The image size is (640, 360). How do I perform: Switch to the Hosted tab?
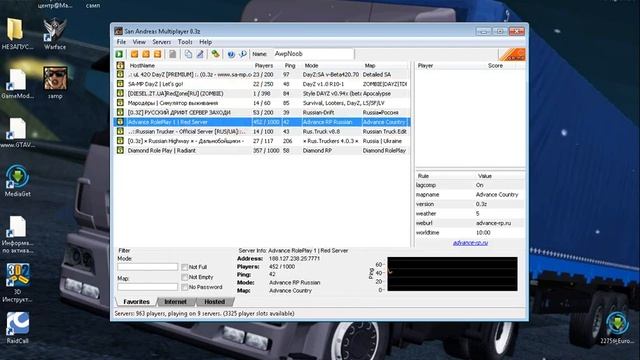click(x=215, y=302)
